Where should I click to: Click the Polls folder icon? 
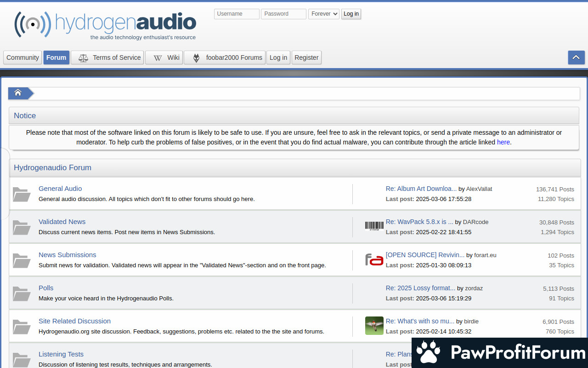coord(22,293)
